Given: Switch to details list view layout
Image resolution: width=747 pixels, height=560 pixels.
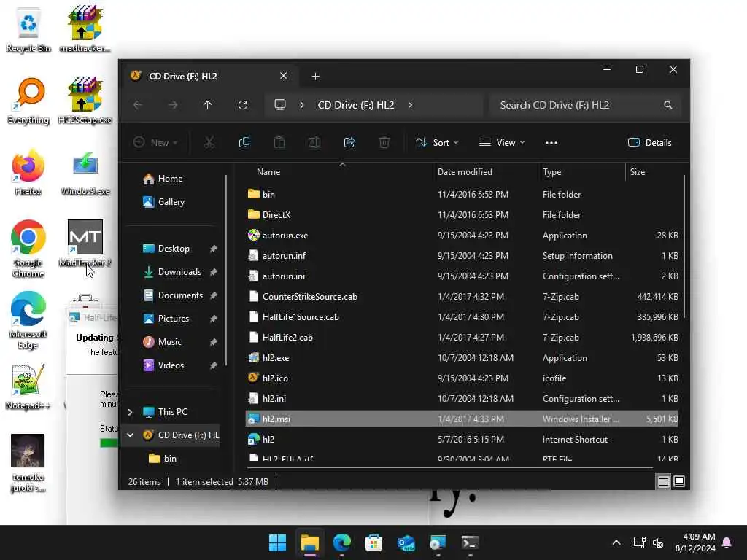Looking at the screenshot, I should pos(663,481).
